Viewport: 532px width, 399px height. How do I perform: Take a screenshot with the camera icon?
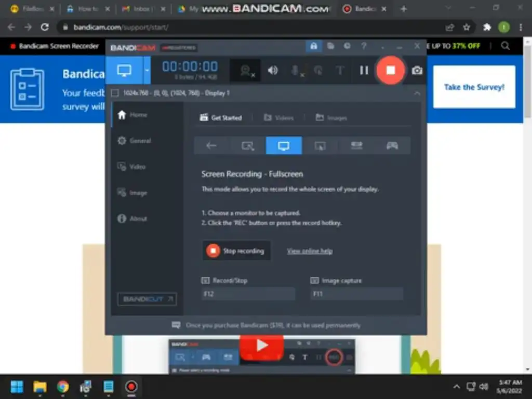[x=417, y=70]
